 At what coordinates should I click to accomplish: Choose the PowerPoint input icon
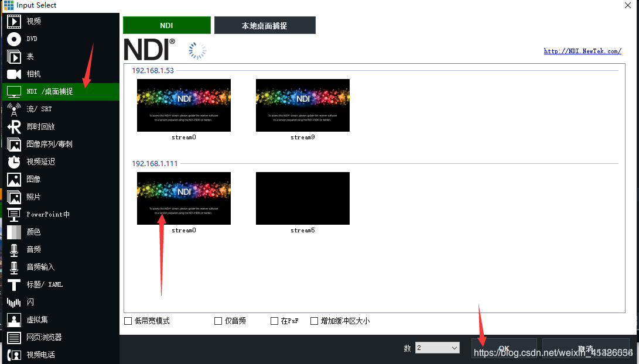point(14,215)
